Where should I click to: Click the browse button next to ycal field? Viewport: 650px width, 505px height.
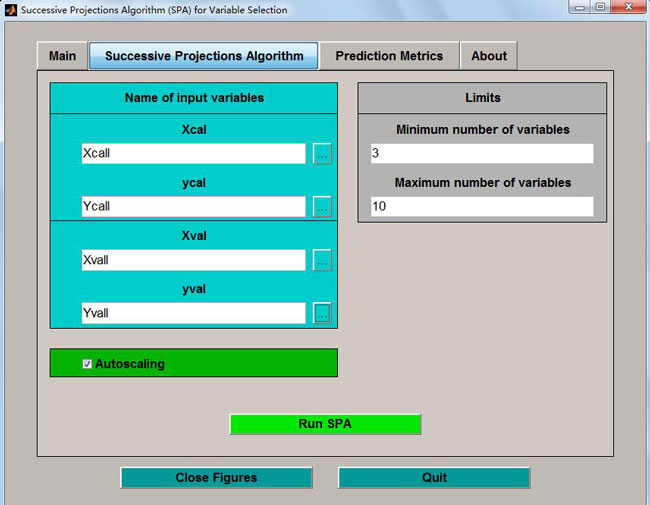[x=322, y=207]
